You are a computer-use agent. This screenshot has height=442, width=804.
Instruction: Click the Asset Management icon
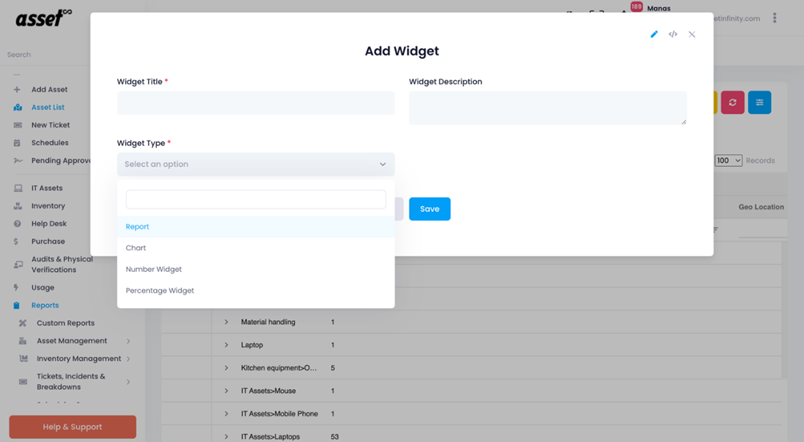23,341
